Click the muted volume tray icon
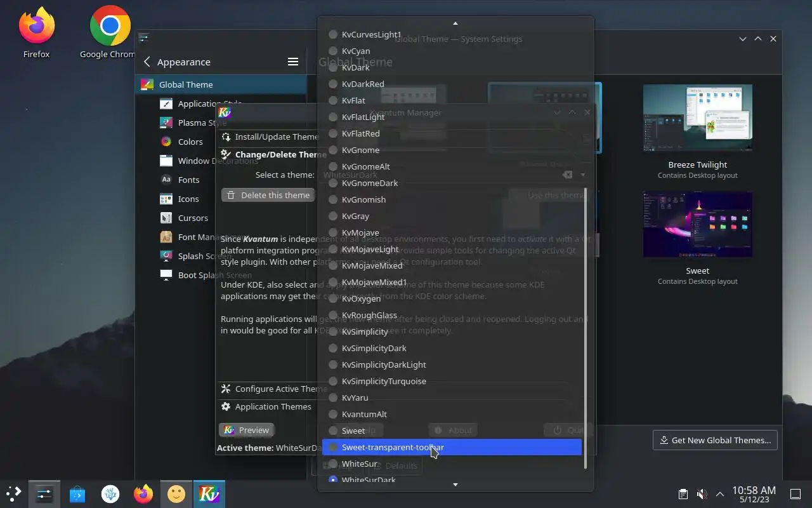Viewport: 812px width, 508px height. 702,494
